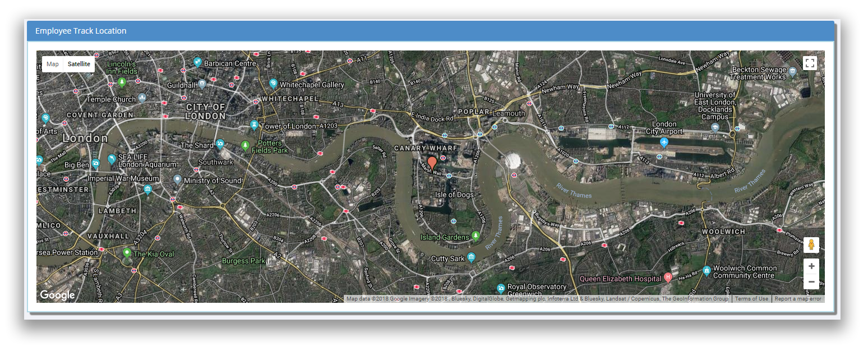
Task: Click the red employee location marker
Action: pos(432,164)
